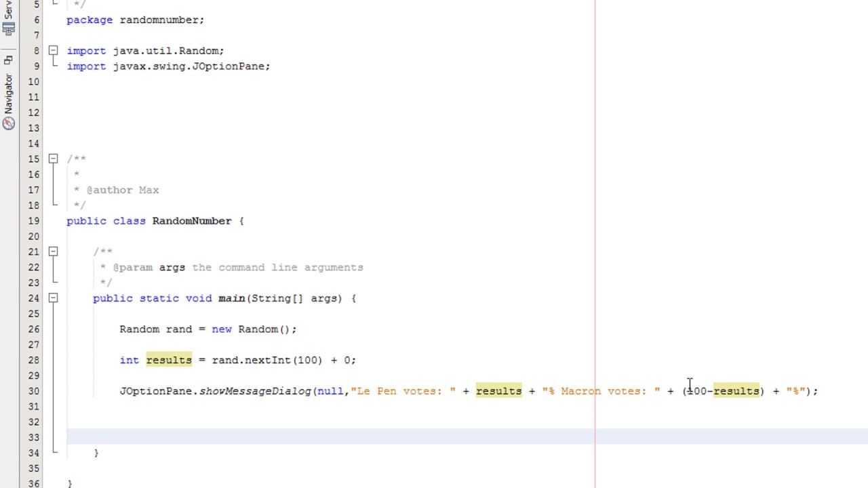Open the Navigator sidebar tab
The image size is (868, 488).
click(8, 102)
